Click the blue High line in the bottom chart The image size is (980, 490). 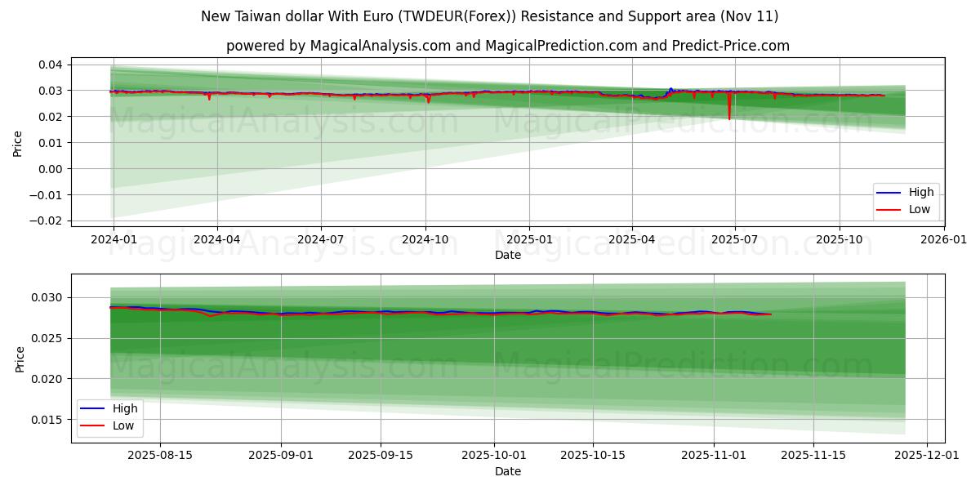click(x=408, y=312)
